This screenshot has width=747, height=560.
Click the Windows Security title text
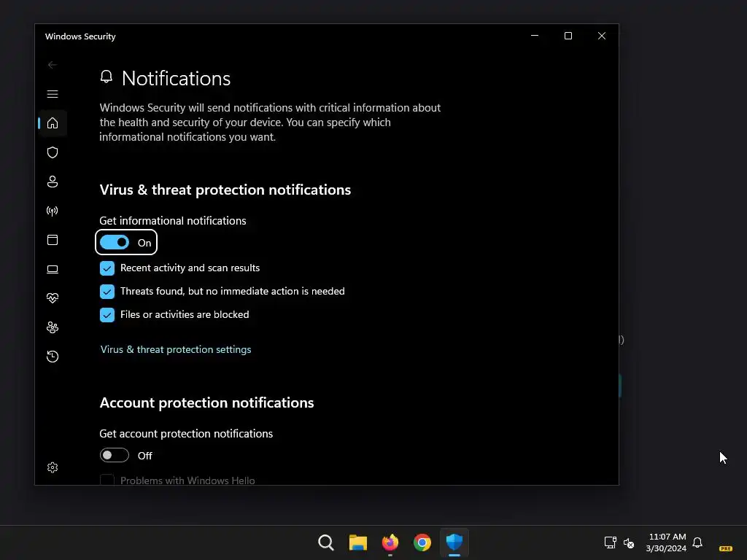pyautogui.click(x=80, y=36)
